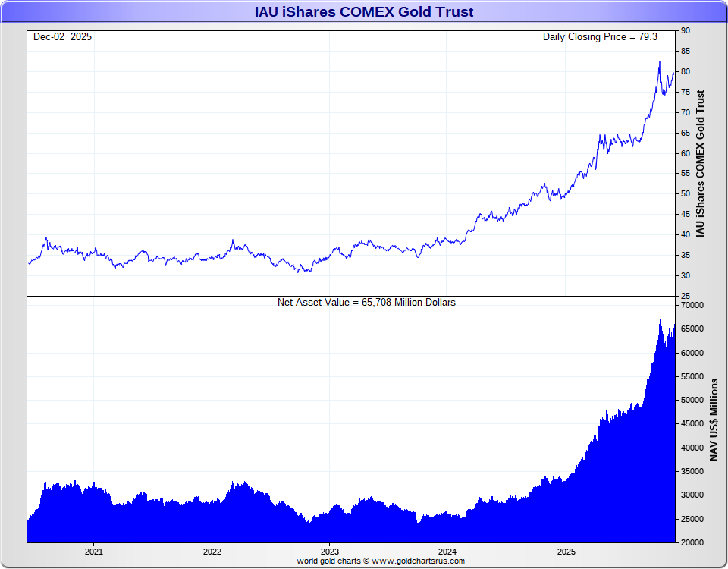Click the vertical NAV US$ Millions axis title
The height and width of the screenshot is (569, 728).
pyautogui.click(x=714, y=420)
